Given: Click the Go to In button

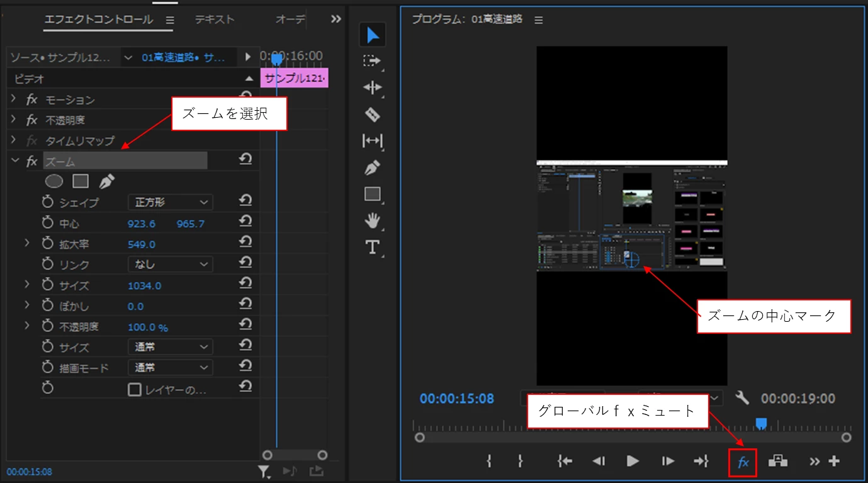Looking at the screenshot, I should (x=565, y=461).
